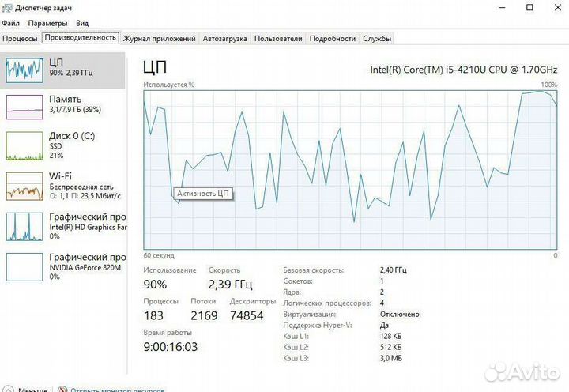Image resolution: width=569 pixels, height=392 pixels.
Task: Click the Память 3,1/7,9 ГБ (39%) text
Action: [x=75, y=109]
